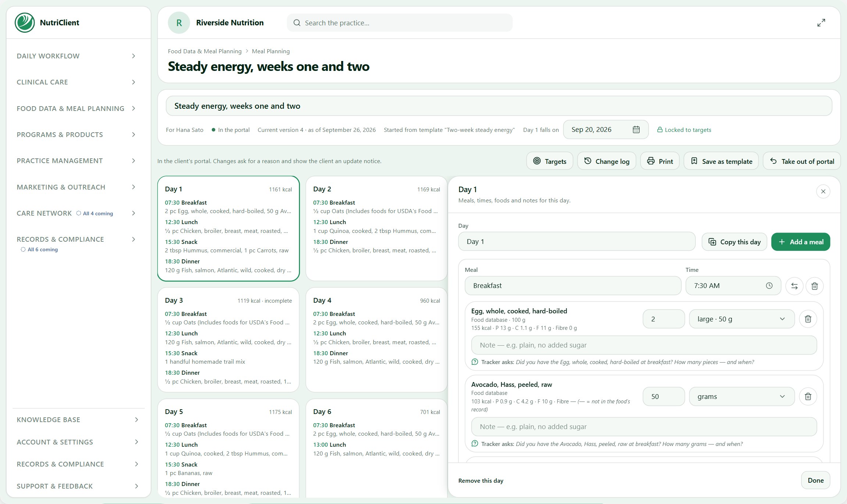Expand Marketing & Outreach section

[76, 187]
